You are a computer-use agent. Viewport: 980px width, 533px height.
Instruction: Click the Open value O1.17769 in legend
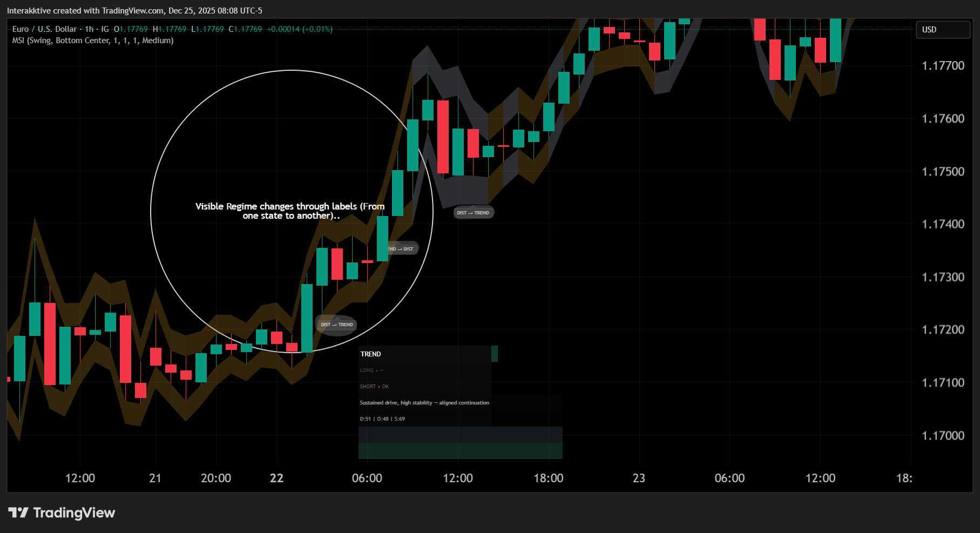point(131,29)
